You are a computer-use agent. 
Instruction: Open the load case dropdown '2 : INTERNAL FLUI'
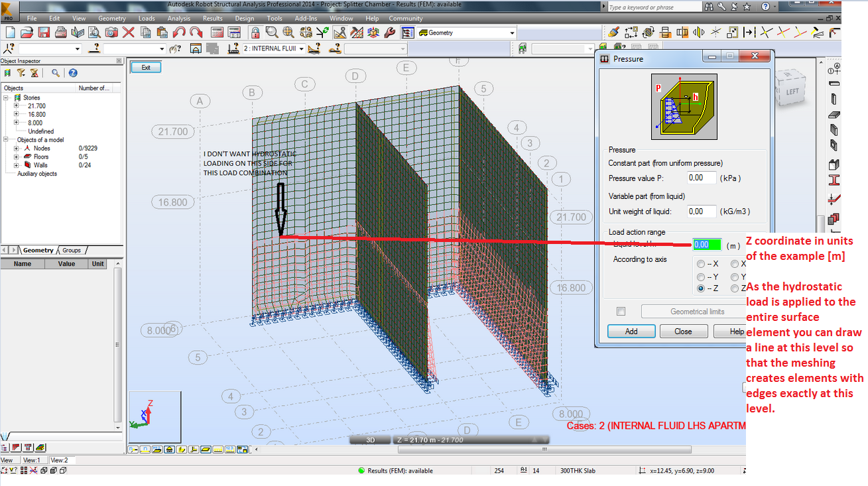click(x=301, y=48)
